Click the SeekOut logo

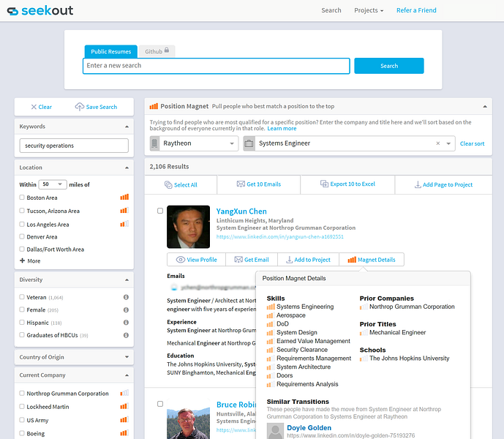click(x=40, y=11)
